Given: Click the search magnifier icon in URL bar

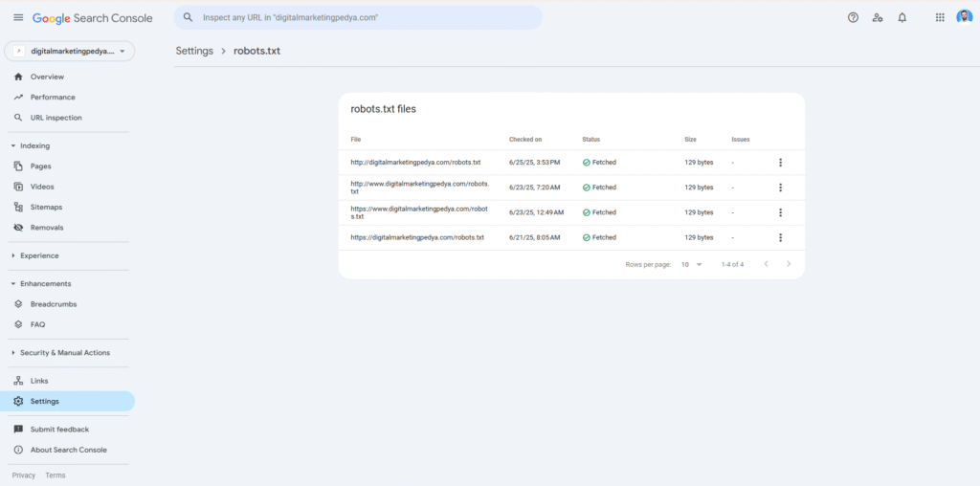Looking at the screenshot, I should point(189,17).
